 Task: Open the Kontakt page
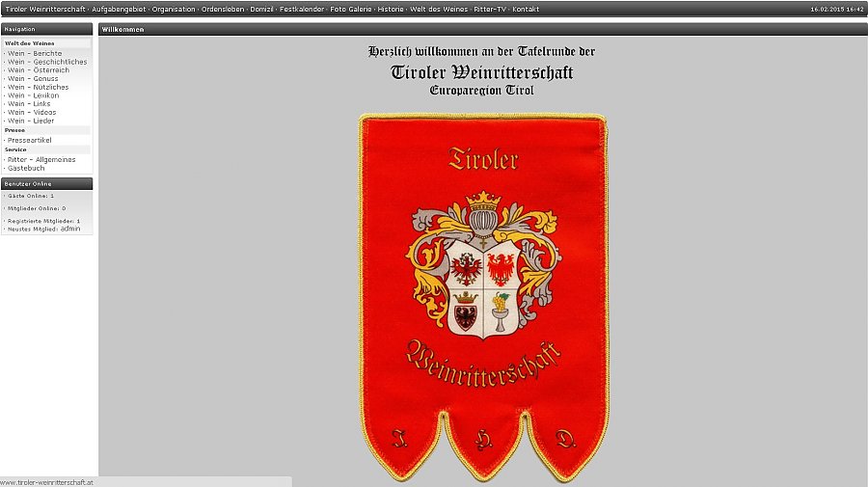tap(526, 9)
